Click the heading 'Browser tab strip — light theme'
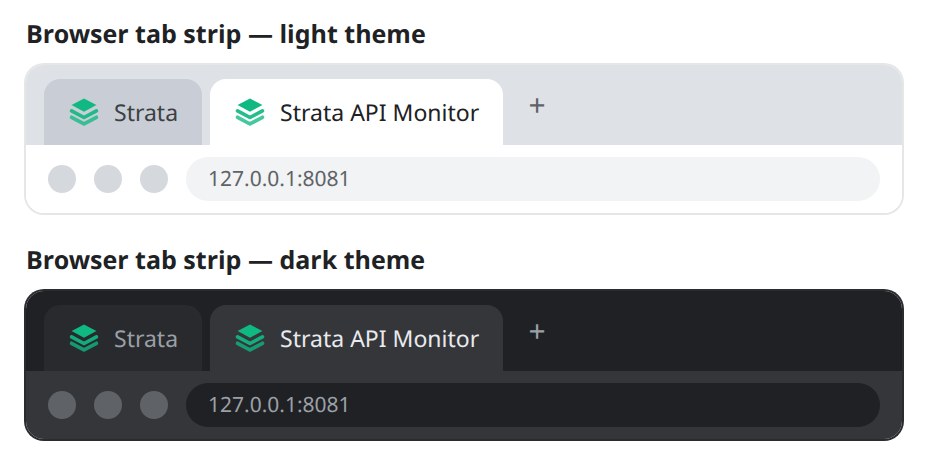Screen dimensions: 928x465 226,34
